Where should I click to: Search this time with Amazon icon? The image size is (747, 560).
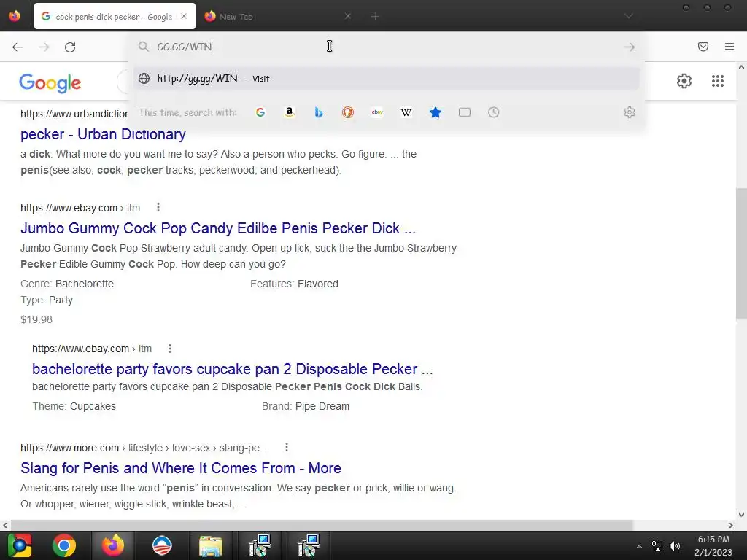pos(289,112)
